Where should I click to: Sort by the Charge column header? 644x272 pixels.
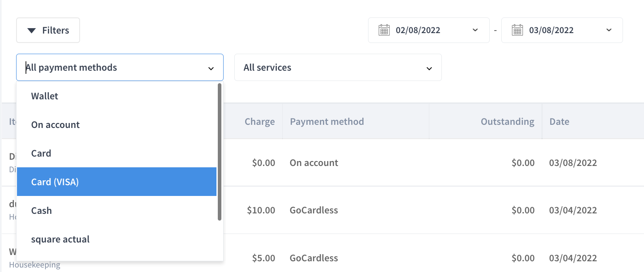[x=259, y=121]
